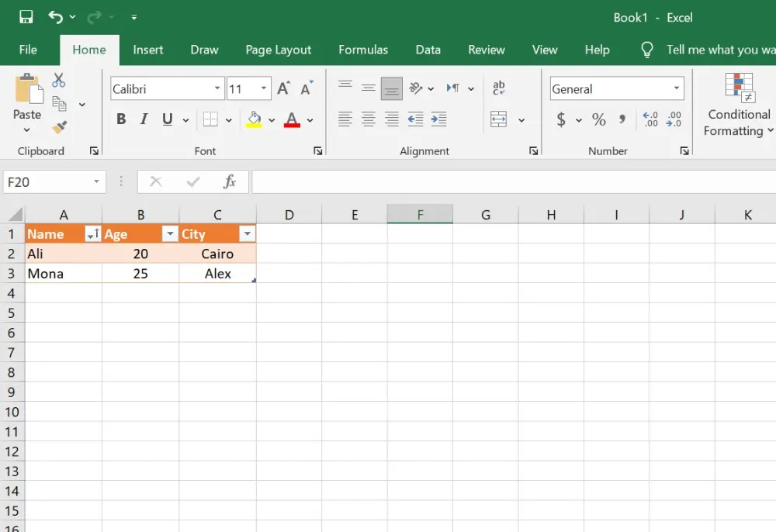Align text right
776x532 pixels.
(391, 119)
